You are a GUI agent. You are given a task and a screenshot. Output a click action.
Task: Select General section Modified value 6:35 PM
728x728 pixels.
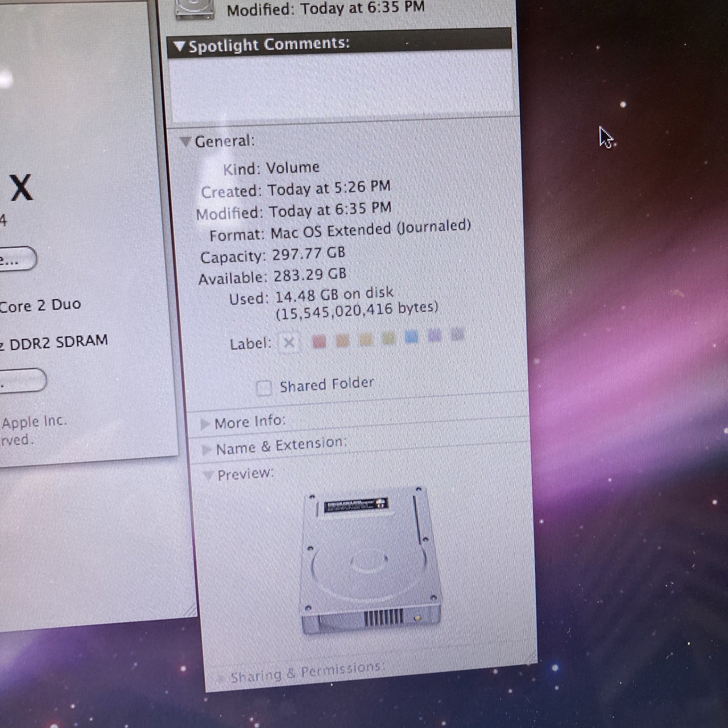(330, 210)
